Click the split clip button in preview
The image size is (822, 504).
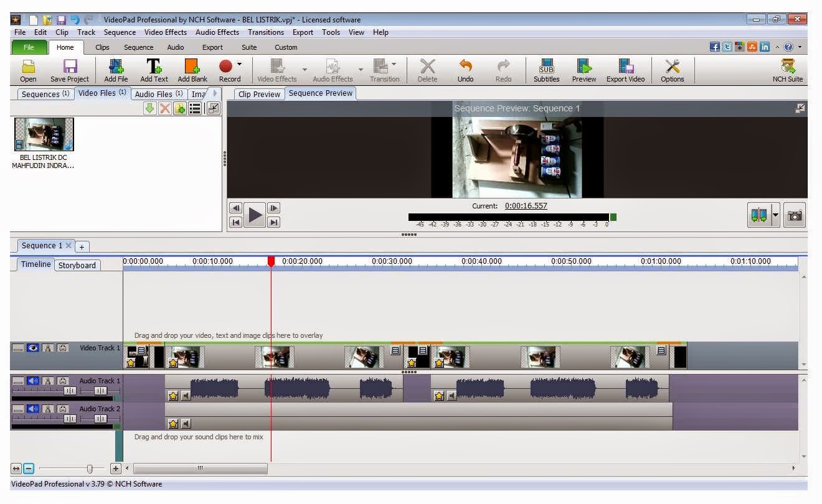[759, 216]
